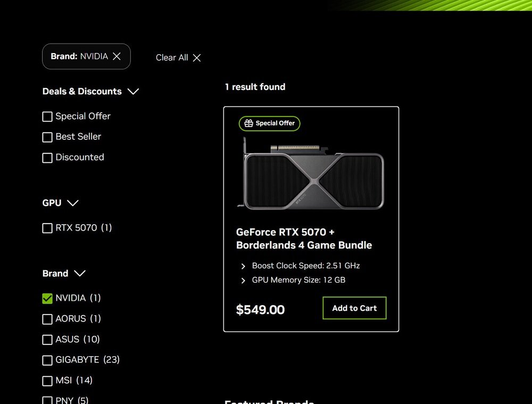Enable the Special Offer checkbox
Screen dimensions: 532x404
[x=47, y=117]
